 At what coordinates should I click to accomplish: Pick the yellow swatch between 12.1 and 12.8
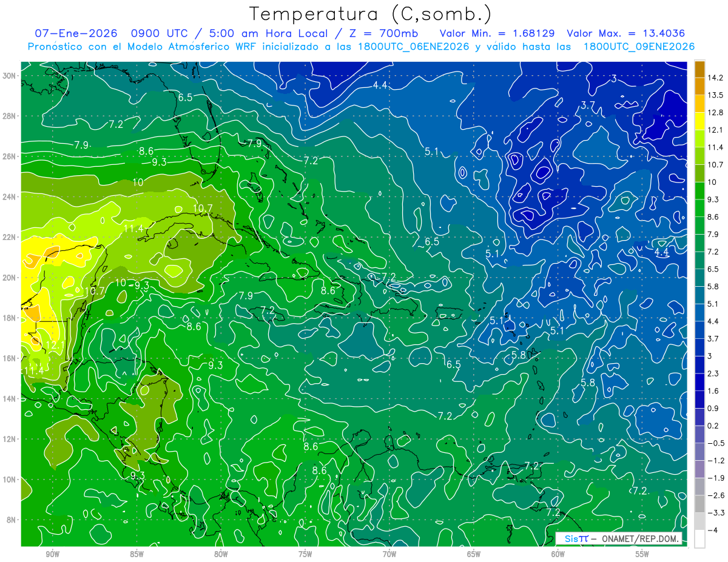pyautogui.click(x=699, y=121)
